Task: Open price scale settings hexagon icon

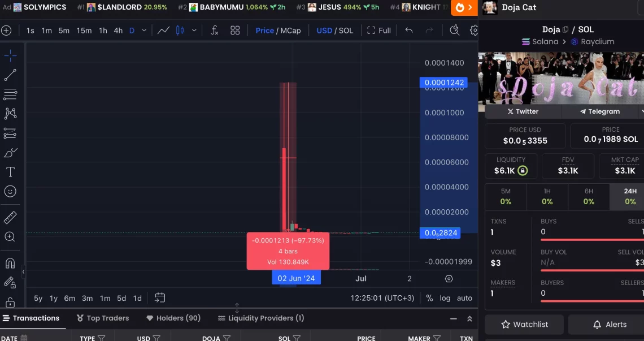Action: click(x=449, y=279)
